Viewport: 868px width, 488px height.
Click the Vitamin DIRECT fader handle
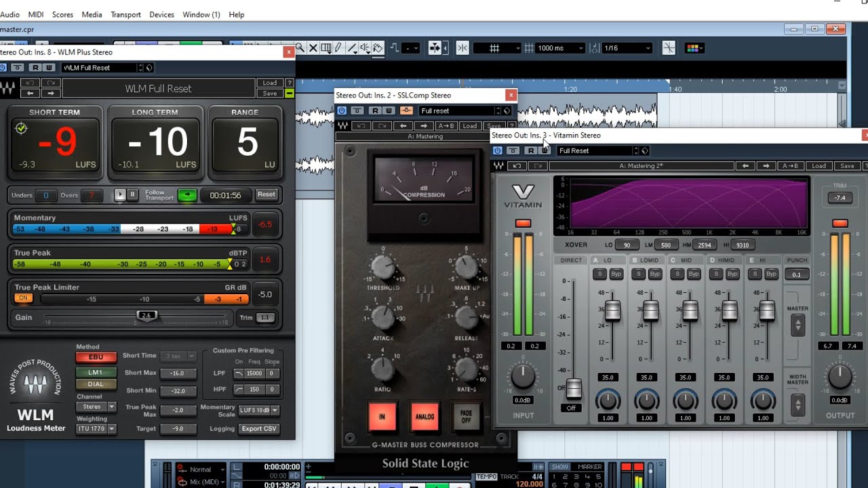[x=574, y=388]
